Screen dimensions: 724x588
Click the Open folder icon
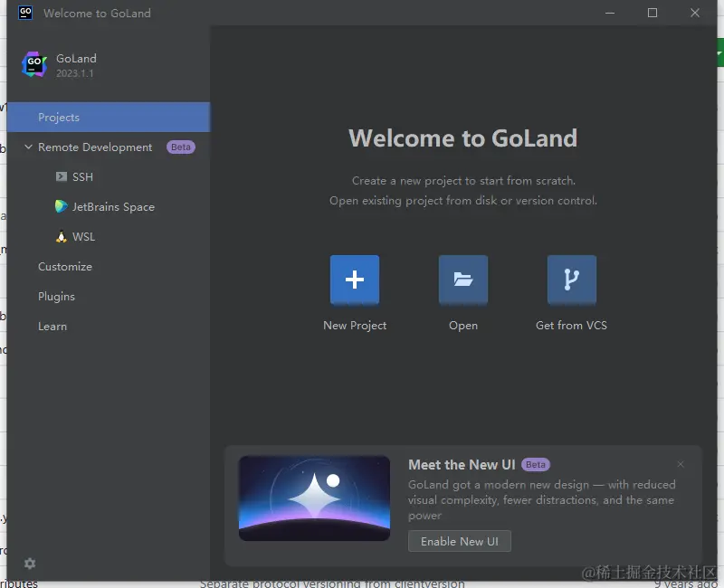[x=463, y=280]
